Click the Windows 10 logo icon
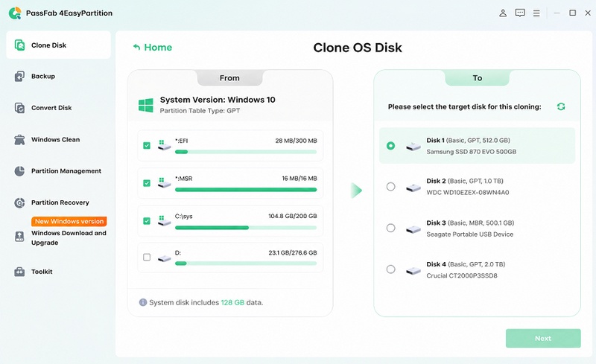596x364 pixels. tap(146, 105)
